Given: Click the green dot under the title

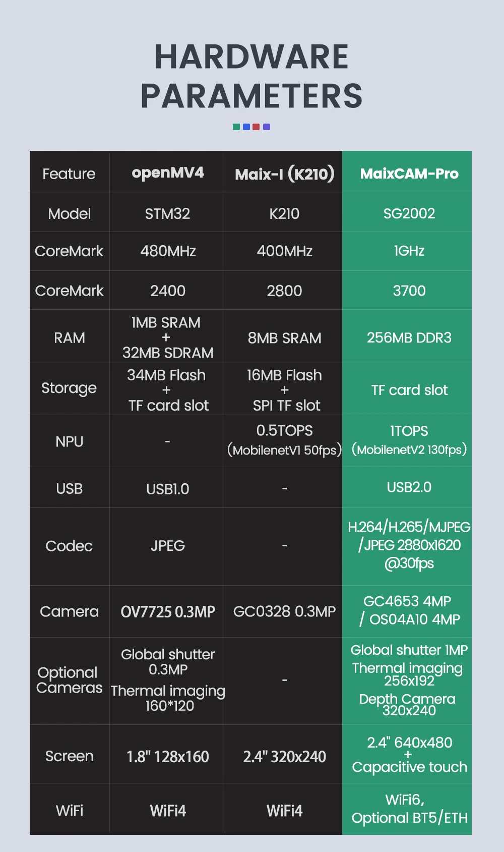Looking at the screenshot, I should pyautogui.click(x=236, y=127).
